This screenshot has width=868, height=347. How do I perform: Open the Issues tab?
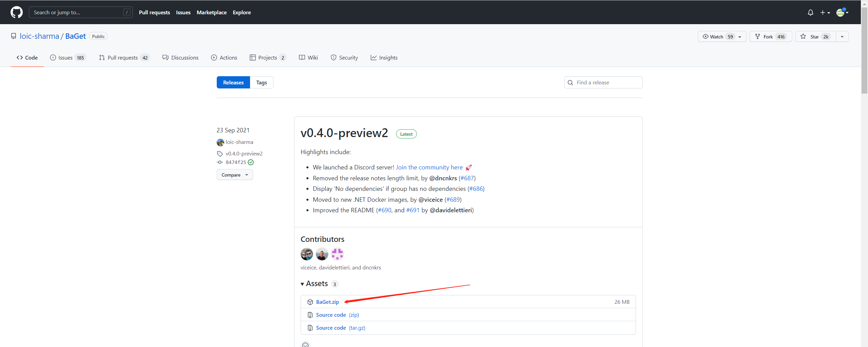coord(68,57)
